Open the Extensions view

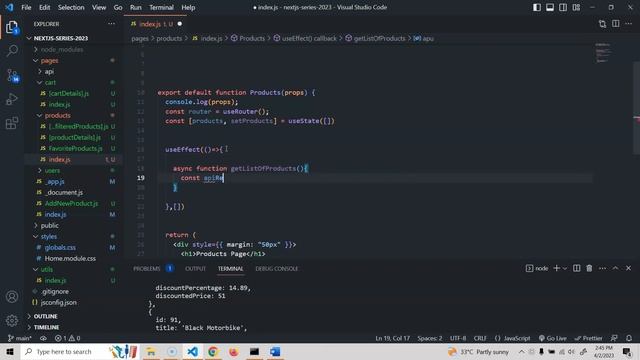tap(12, 123)
